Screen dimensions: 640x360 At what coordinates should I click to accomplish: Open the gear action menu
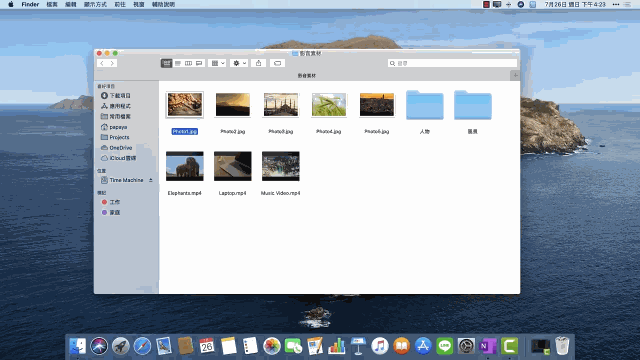tap(239, 63)
